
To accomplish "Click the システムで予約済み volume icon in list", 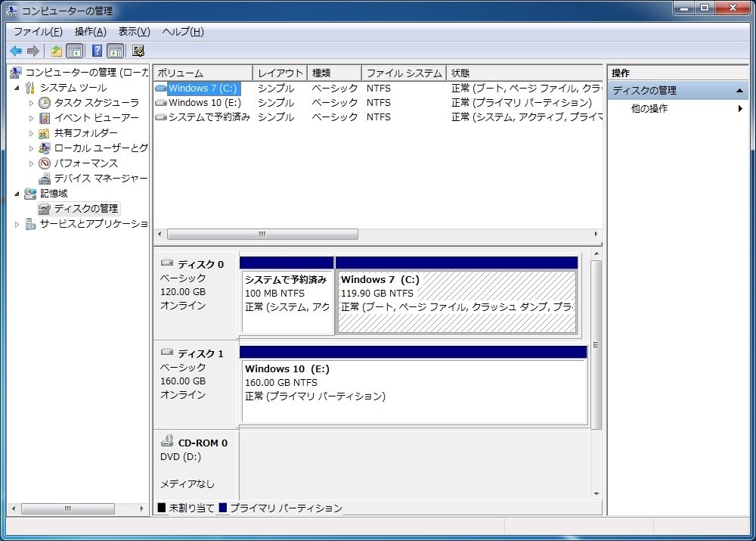I will [161, 117].
